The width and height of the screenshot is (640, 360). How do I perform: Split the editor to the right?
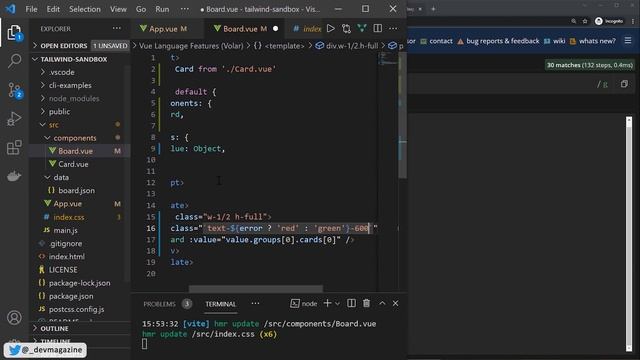[x=378, y=28]
